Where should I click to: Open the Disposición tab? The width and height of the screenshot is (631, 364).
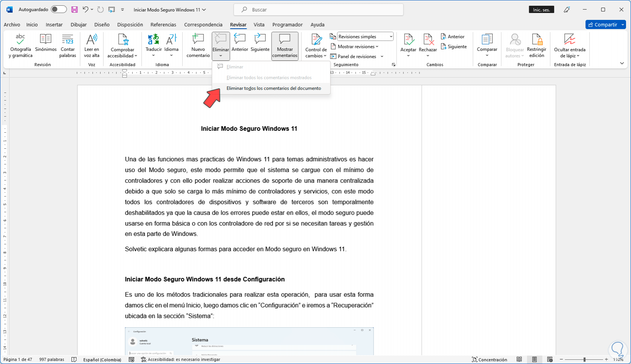point(130,24)
